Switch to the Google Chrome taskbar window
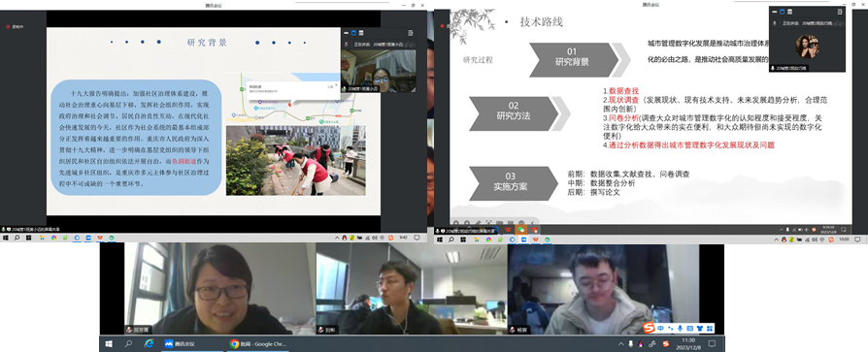 [x=257, y=343]
